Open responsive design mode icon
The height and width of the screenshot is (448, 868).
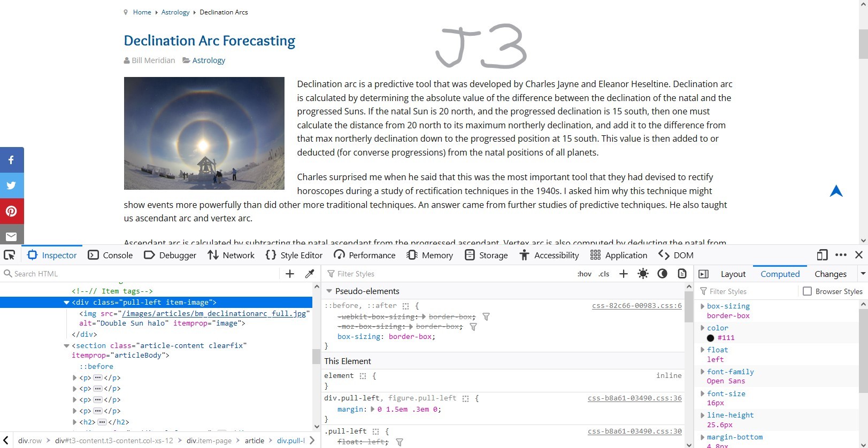coord(822,255)
